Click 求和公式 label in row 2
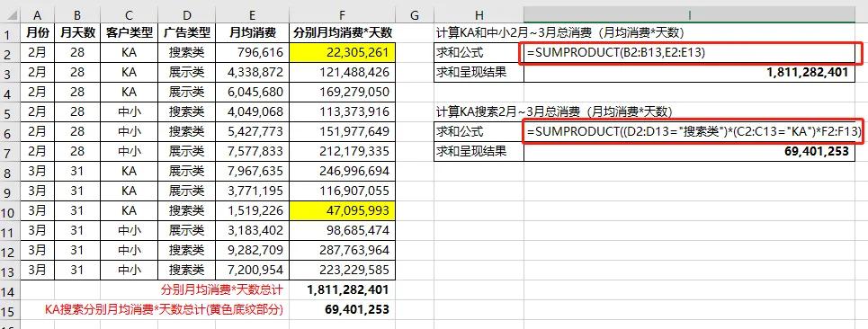Image resolution: width=868 pixels, height=329 pixels. 479,52
